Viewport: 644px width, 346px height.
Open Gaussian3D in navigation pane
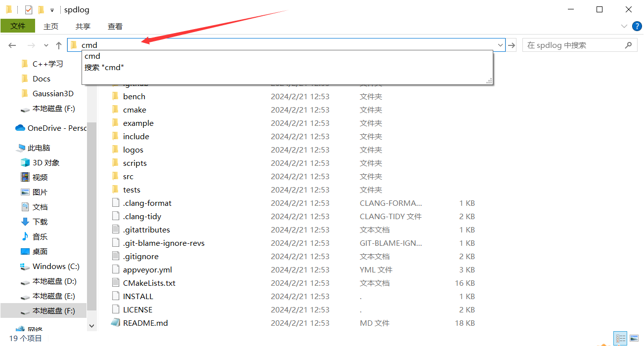pyautogui.click(x=53, y=94)
